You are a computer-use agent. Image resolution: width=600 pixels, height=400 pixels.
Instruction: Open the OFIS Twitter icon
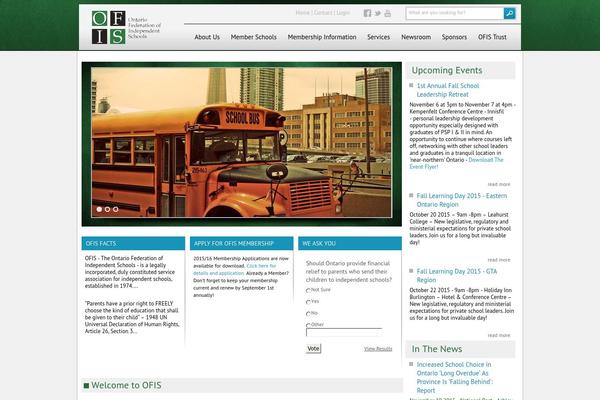378,13
